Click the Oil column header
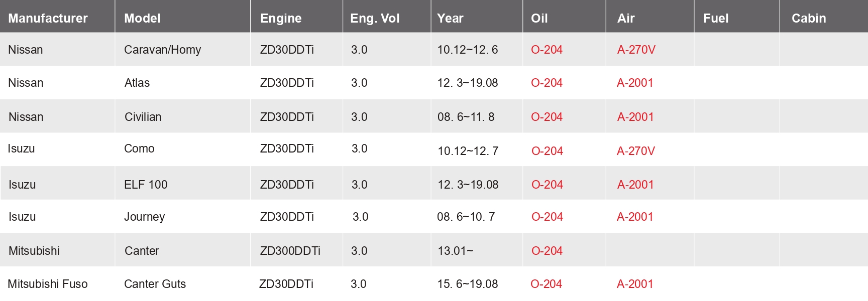This screenshot has width=868, height=301. 539,19
